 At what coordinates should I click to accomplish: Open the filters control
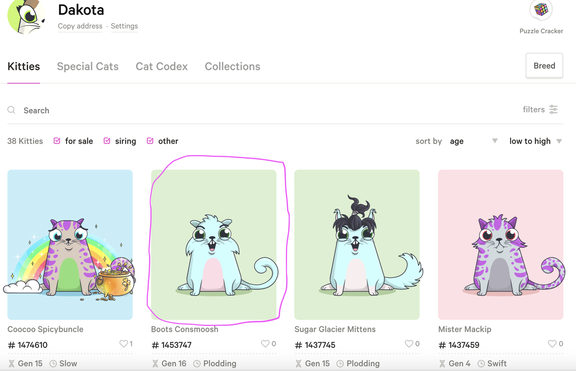pyautogui.click(x=540, y=109)
